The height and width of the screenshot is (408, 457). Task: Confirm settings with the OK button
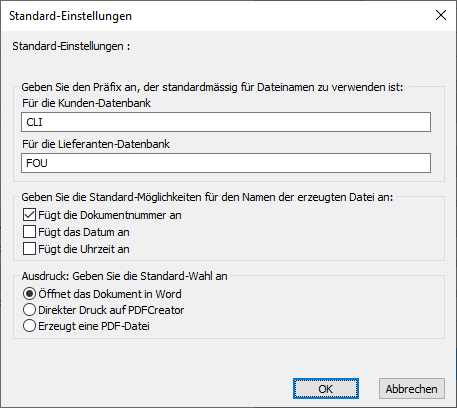click(x=326, y=389)
